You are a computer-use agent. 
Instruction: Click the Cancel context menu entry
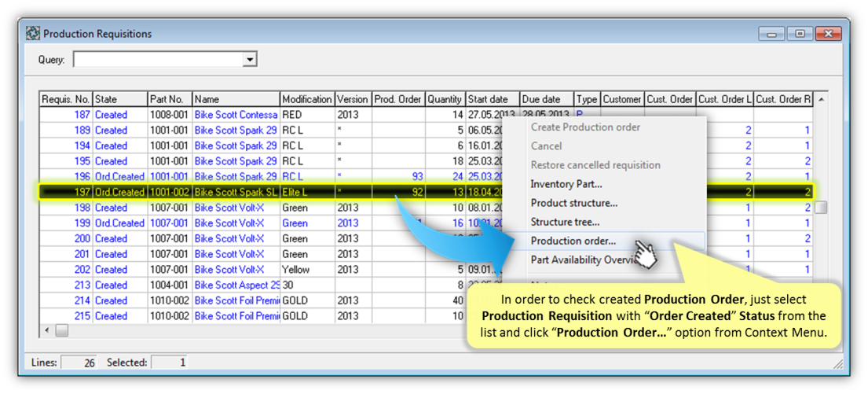(x=547, y=145)
